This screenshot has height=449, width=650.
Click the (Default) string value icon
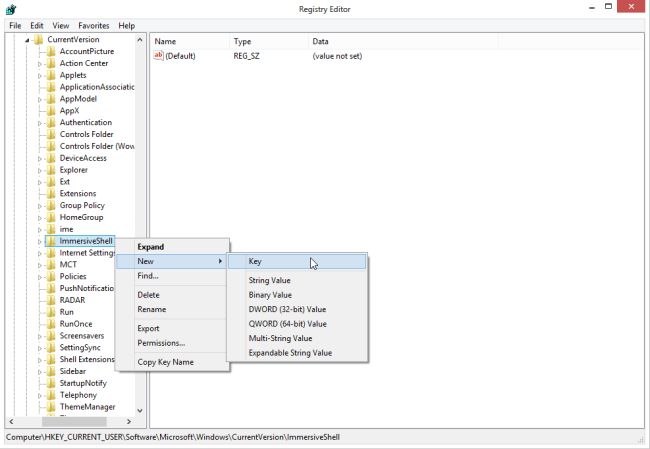[x=158, y=56]
